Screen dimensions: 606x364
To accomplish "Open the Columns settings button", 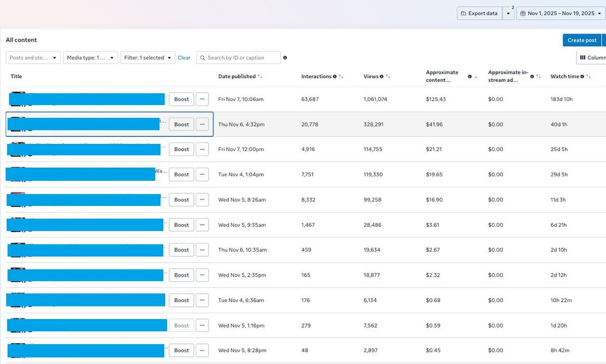I will (x=592, y=58).
